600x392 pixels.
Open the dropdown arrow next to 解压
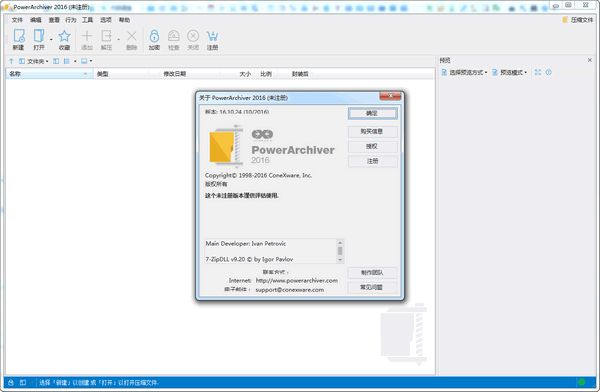(x=118, y=39)
